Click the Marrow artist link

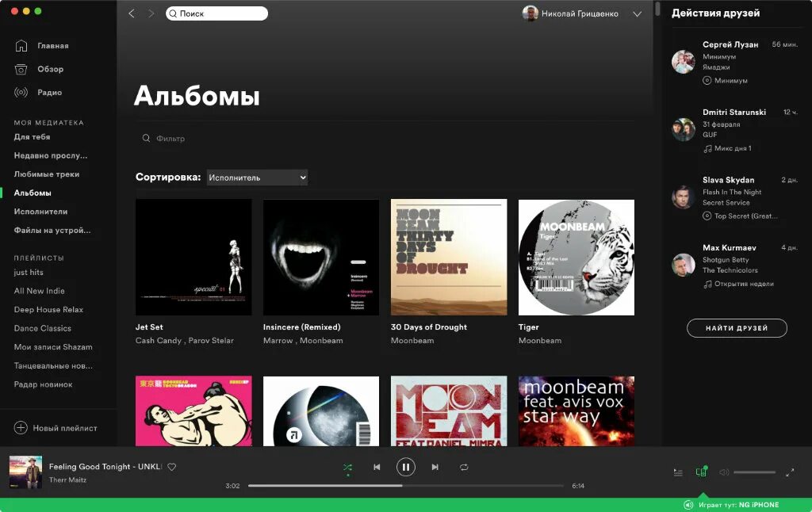coord(278,341)
